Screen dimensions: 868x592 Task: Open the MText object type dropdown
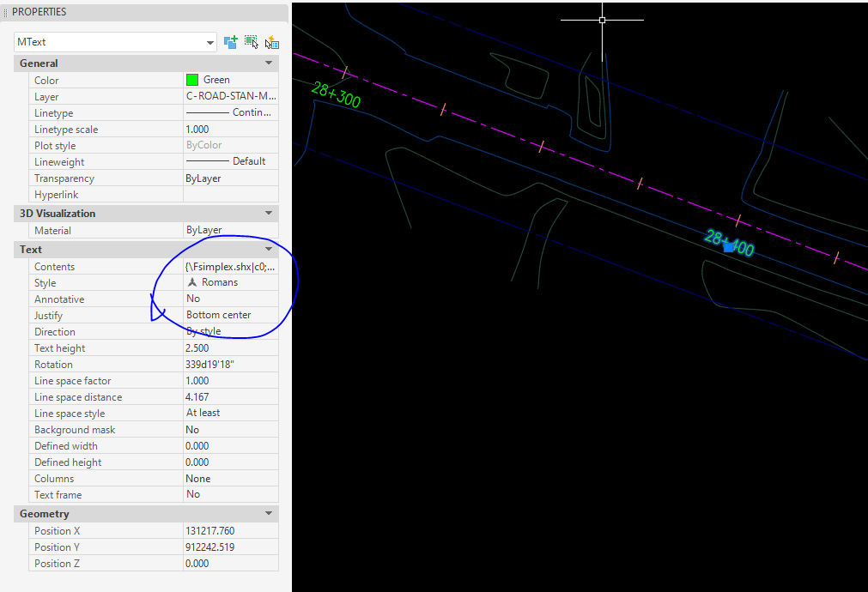click(x=209, y=41)
